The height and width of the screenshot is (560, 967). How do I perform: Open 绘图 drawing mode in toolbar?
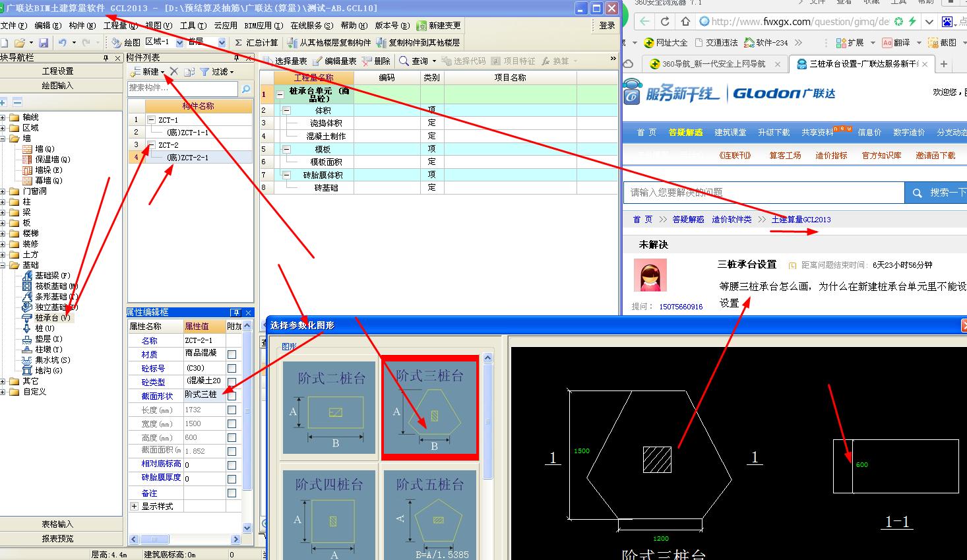coord(126,42)
